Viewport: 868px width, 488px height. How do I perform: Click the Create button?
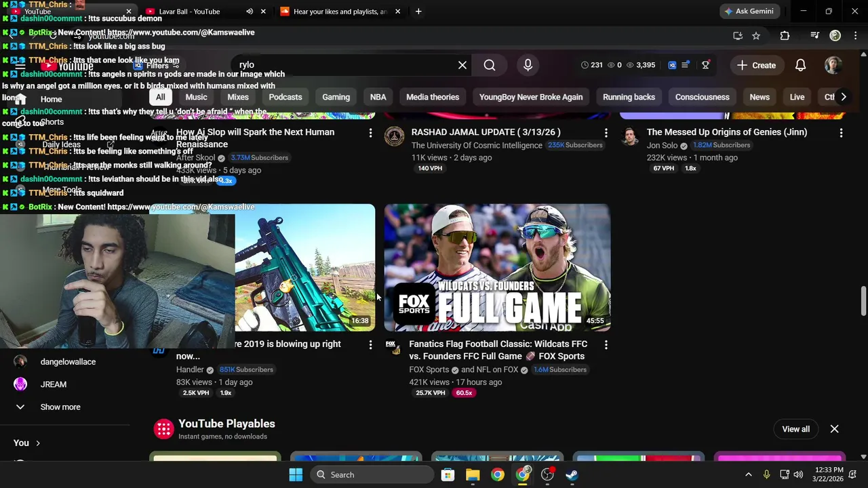click(757, 65)
